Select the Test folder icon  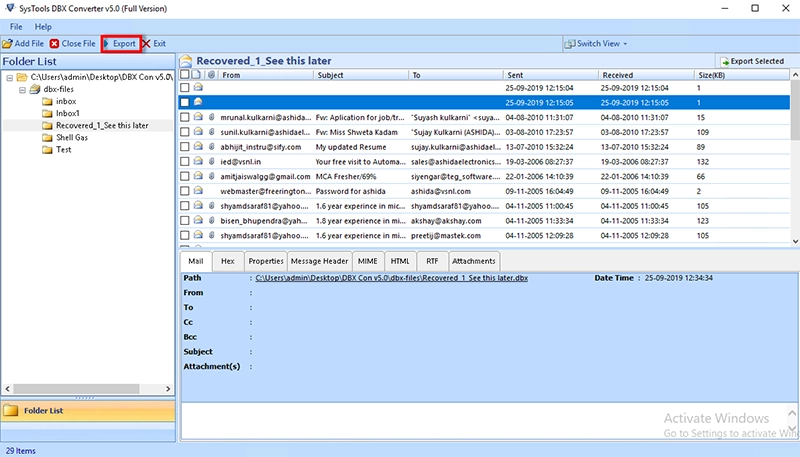47,150
